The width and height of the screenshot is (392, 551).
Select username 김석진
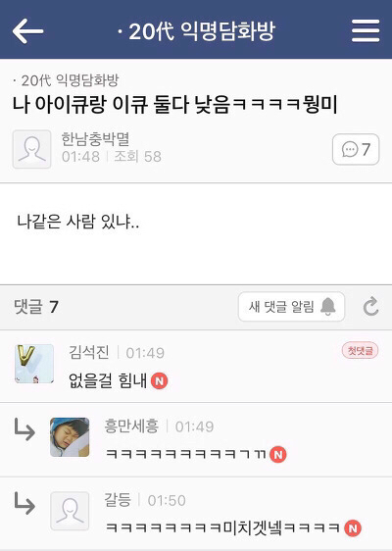(x=89, y=352)
